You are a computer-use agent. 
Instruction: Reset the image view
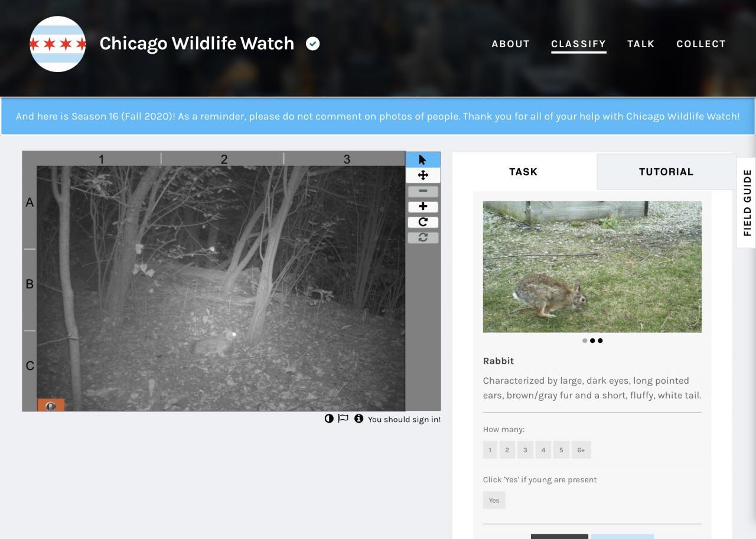(x=423, y=237)
